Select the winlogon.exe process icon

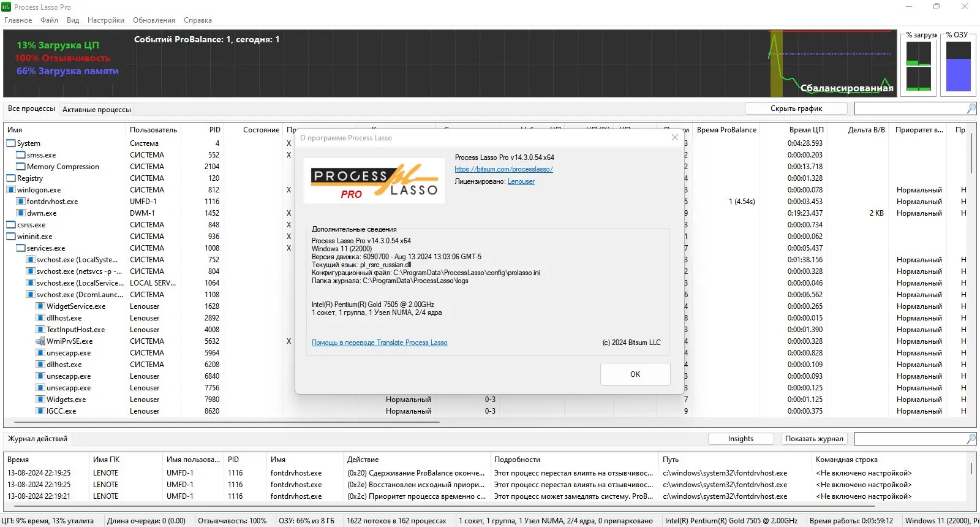[x=11, y=190]
